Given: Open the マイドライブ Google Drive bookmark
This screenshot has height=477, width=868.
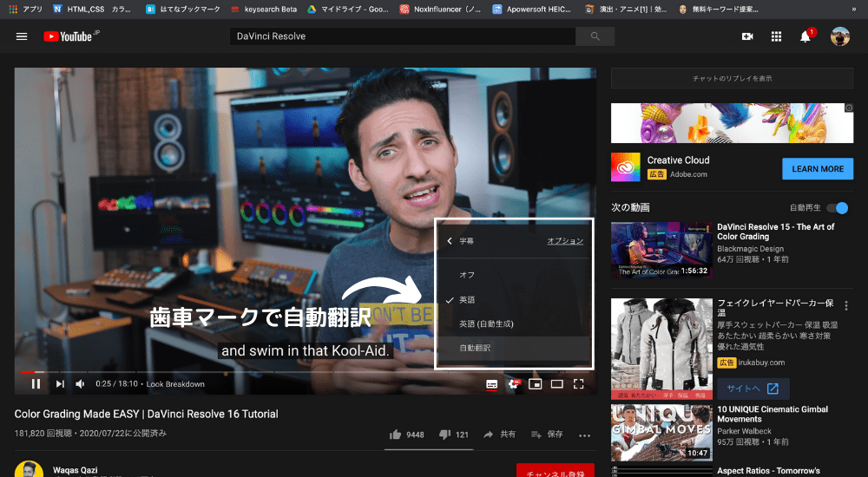Looking at the screenshot, I should coord(348,9).
